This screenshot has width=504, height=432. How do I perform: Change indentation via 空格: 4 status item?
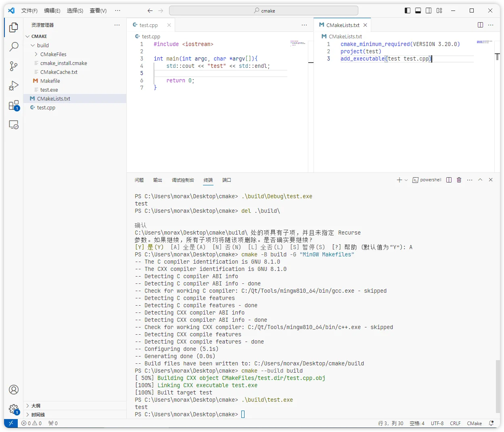(417, 423)
